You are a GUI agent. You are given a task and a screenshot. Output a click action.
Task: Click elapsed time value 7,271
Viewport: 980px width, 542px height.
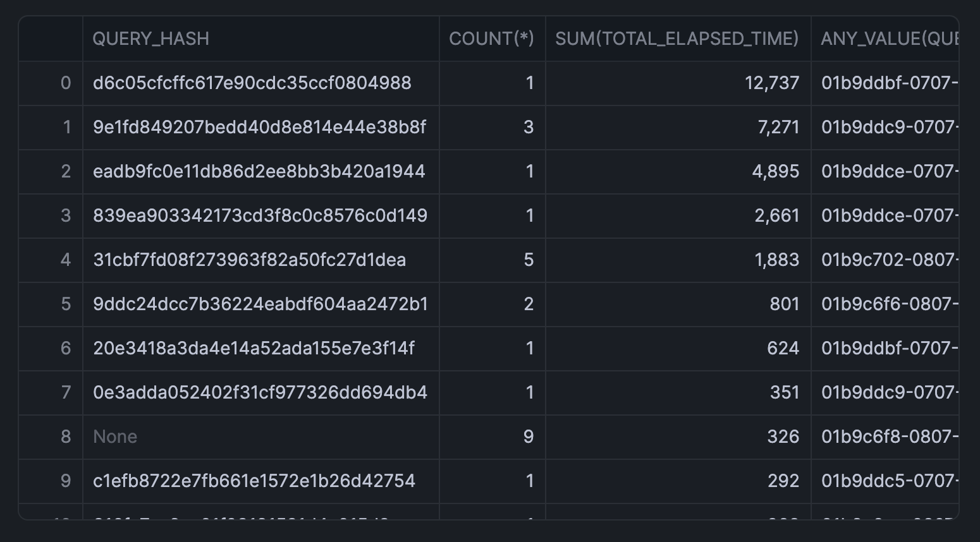pos(778,128)
